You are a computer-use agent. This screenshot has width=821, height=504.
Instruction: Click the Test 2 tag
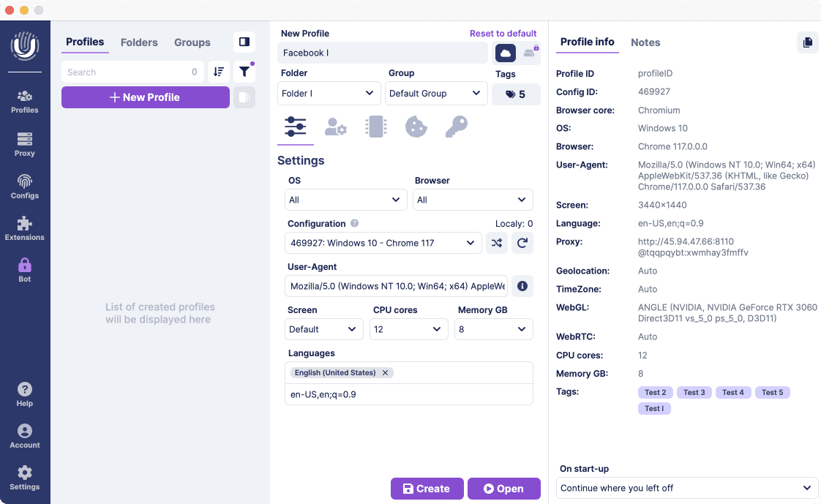click(655, 392)
